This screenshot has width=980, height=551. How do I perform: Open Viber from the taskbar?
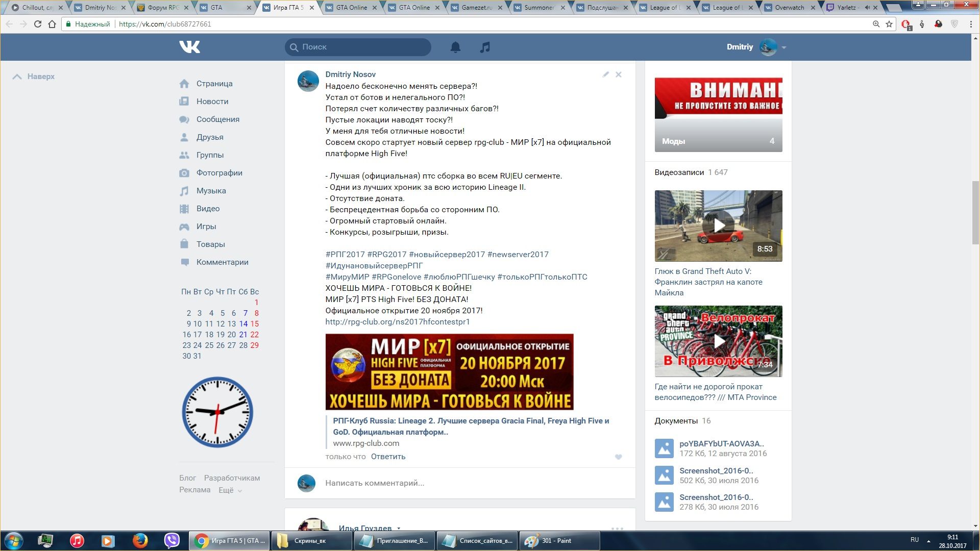(172, 540)
